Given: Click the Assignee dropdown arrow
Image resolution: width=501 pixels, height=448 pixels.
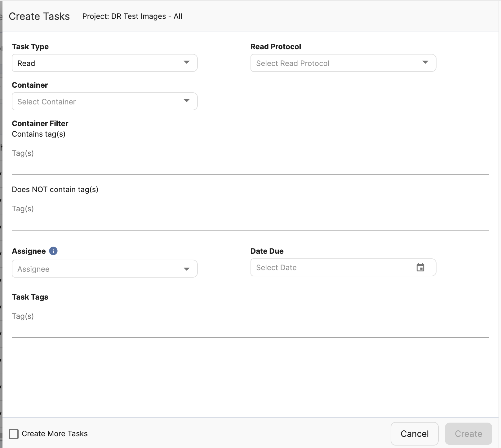Looking at the screenshot, I should (186, 269).
